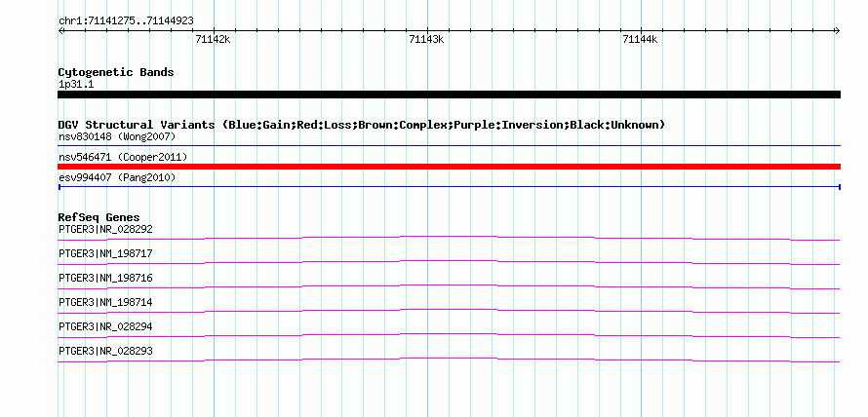Click the right arrowhead of the ruler

coord(838,30)
